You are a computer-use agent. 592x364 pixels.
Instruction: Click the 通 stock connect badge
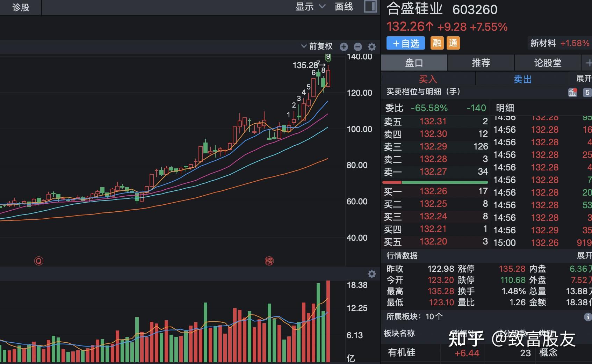coord(453,43)
